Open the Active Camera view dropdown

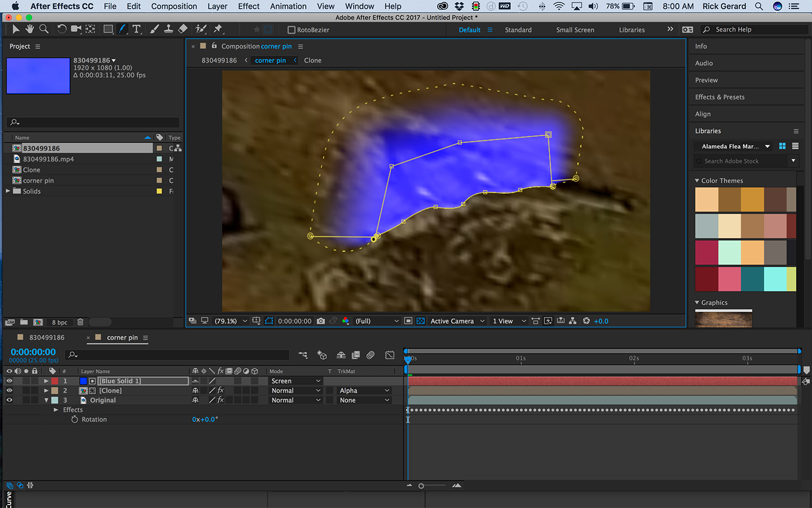pyautogui.click(x=457, y=321)
